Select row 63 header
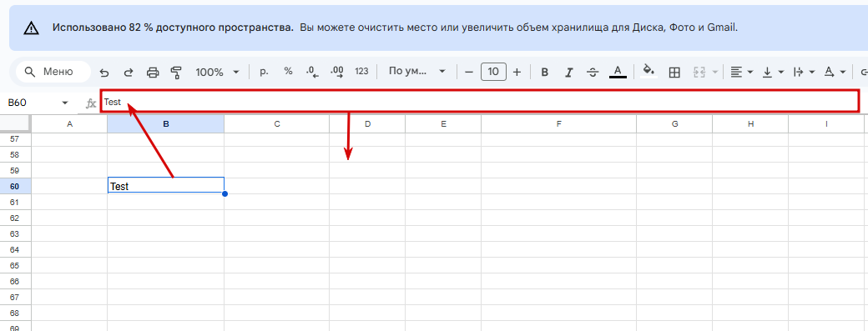Image resolution: width=868 pixels, height=331 pixels. pyautogui.click(x=15, y=233)
